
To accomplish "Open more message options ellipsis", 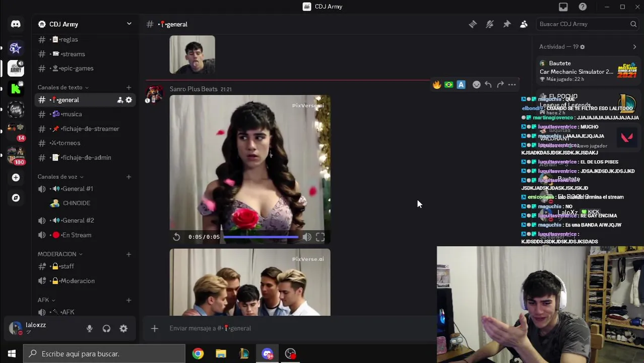I will pyautogui.click(x=512, y=85).
